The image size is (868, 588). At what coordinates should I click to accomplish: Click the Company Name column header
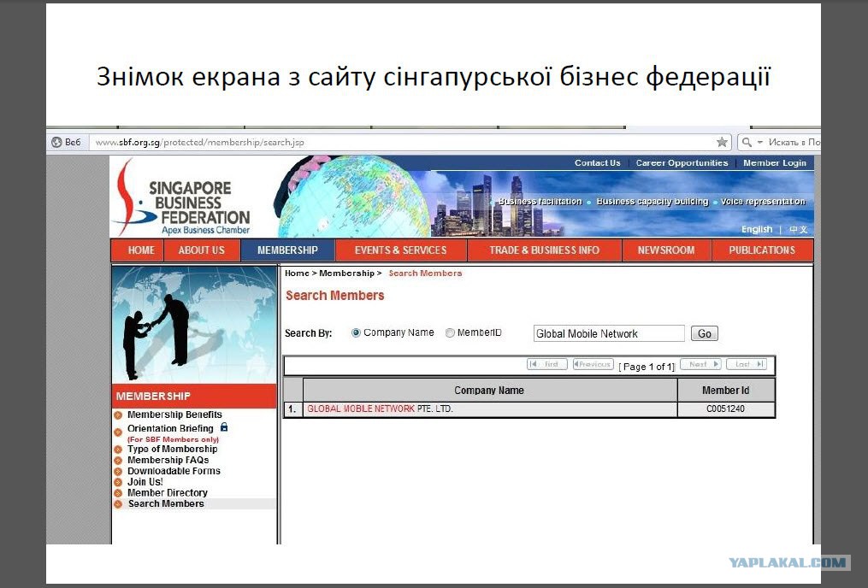click(x=489, y=391)
